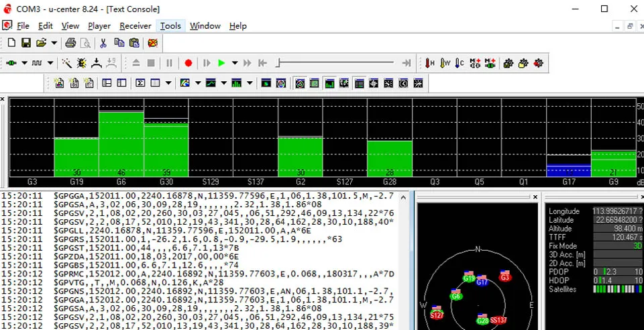
Task: Click the gear-with-folder load configuration icon
Action: tap(523, 63)
